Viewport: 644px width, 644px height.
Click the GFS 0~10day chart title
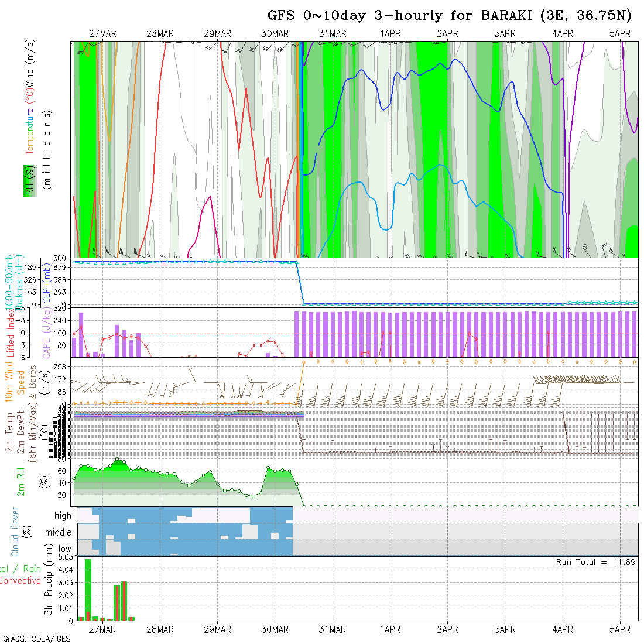click(x=449, y=16)
